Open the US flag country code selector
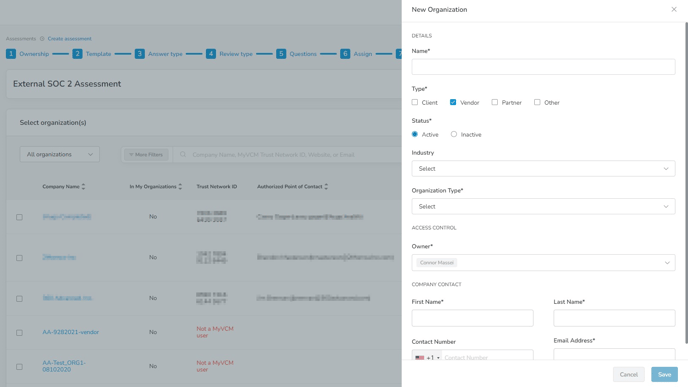The width and height of the screenshot is (688, 387). click(427, 357)
